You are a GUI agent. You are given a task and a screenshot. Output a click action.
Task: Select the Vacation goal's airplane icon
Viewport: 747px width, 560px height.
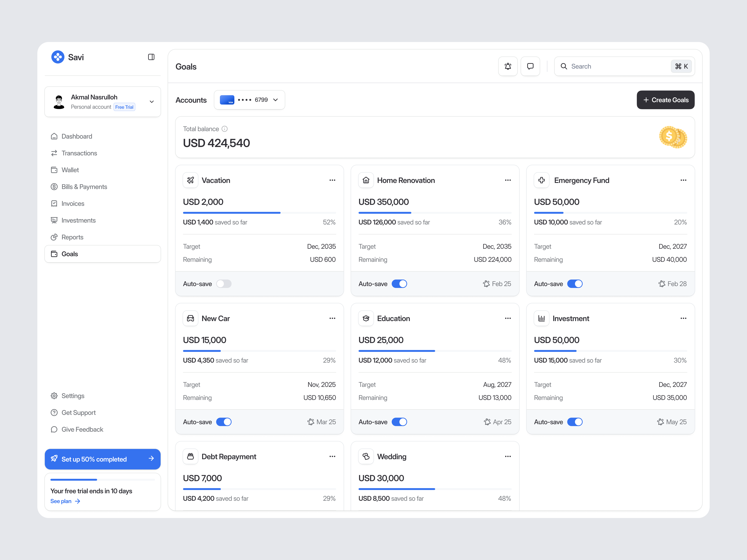[190, 180]
